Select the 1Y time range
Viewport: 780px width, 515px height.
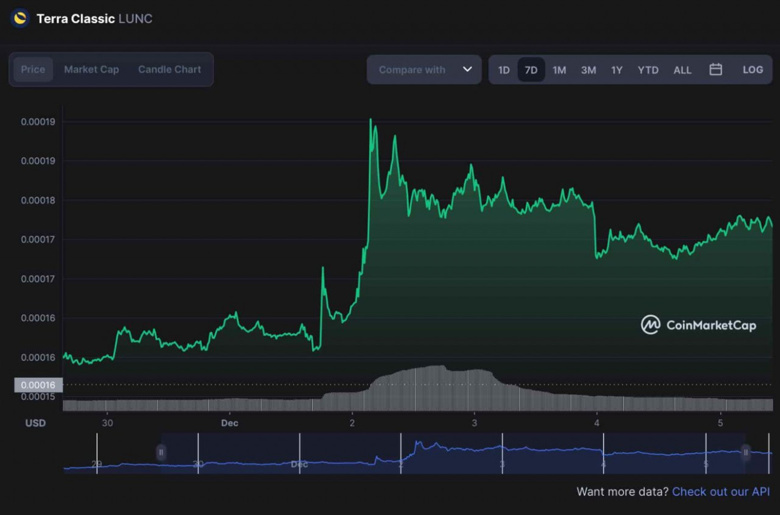[x=617, y=70]
